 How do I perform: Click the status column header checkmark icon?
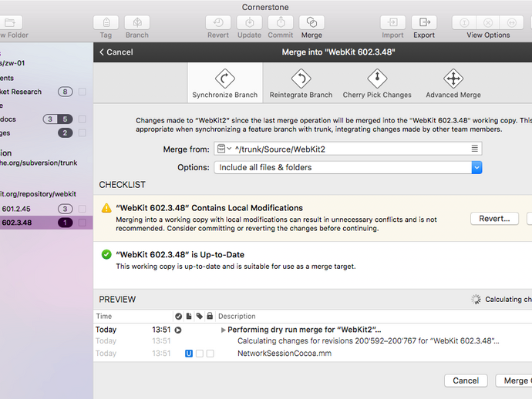(x=178, y=317)
